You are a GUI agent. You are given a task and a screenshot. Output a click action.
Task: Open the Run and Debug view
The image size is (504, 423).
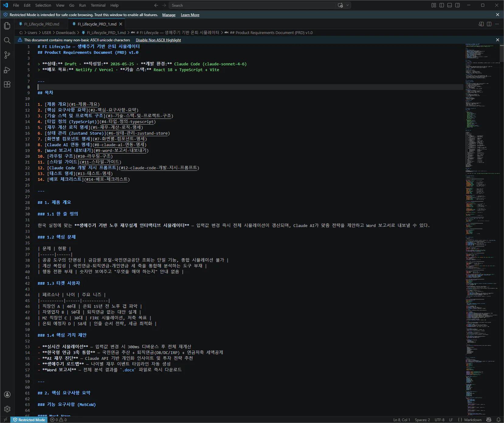[7, 70]
